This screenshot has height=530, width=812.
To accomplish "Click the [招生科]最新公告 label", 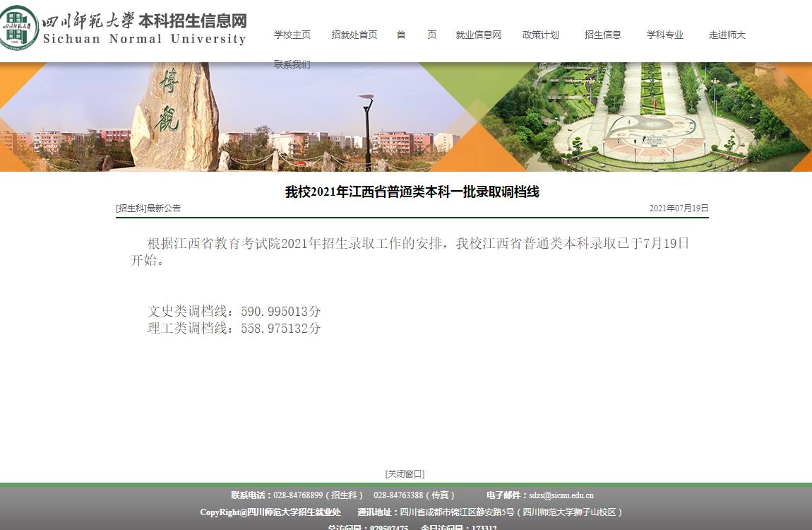I will 148,208.
